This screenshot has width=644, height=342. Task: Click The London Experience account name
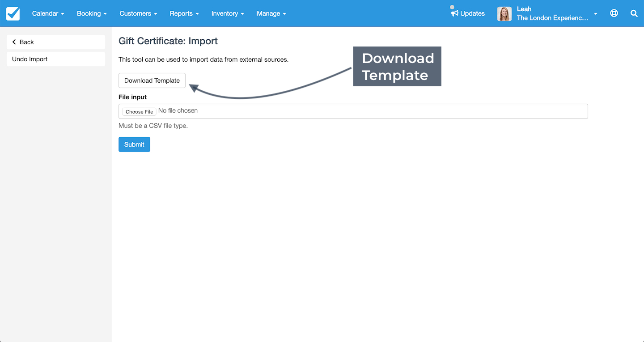[552, 18]
